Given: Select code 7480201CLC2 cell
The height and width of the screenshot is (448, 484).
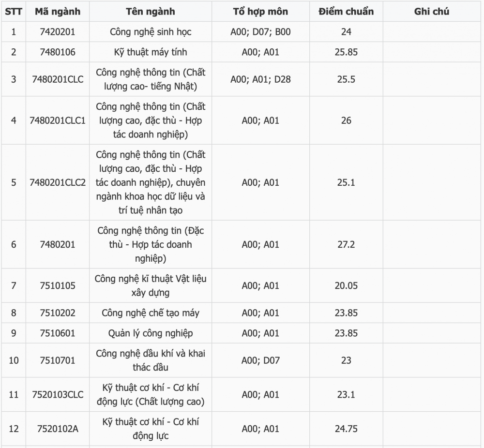Looking at the screenshot, I should pyautogui.click(x=58, y=182).
